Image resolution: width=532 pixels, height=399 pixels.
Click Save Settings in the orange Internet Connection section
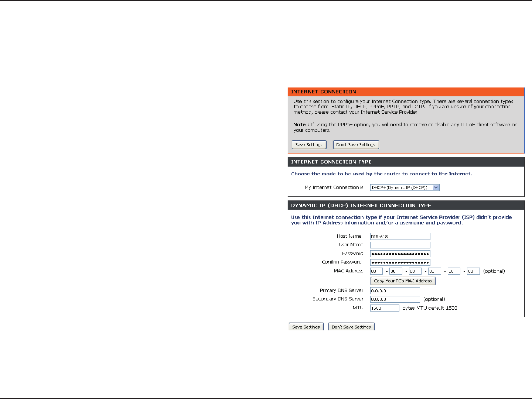pos(309,145)
